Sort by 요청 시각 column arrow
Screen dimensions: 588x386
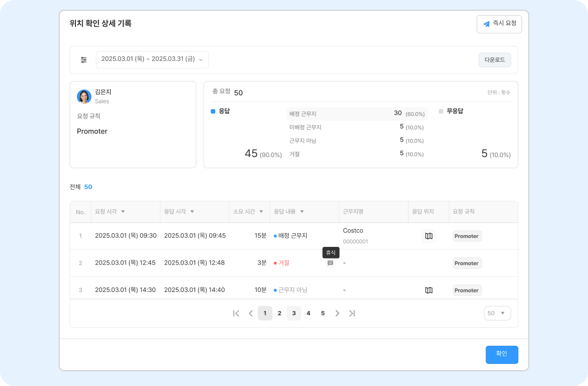[x=123, y=212]
